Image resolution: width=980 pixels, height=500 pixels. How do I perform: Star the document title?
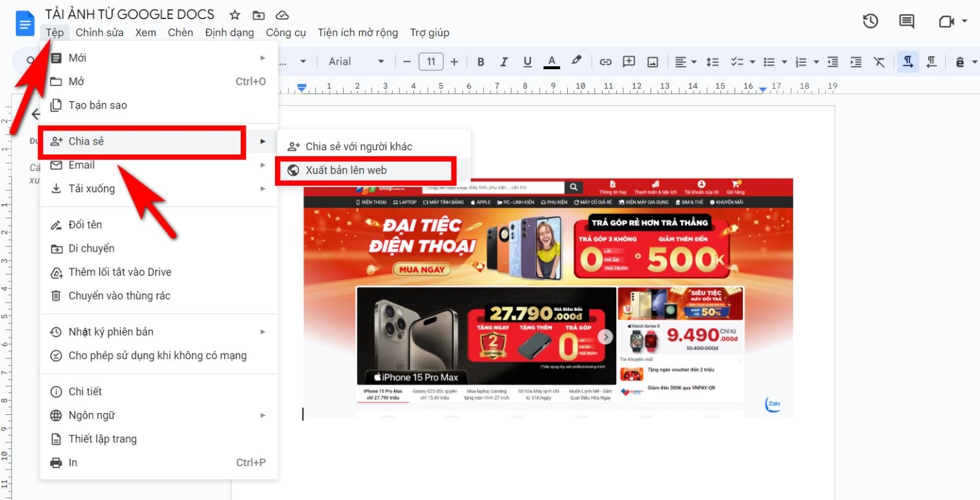pyautogui.click(x=235, y=15)
